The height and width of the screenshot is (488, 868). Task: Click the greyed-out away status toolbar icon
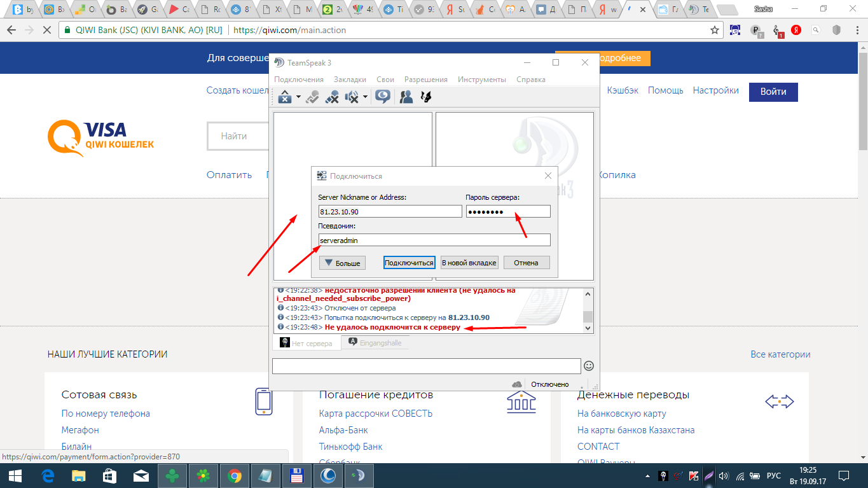click(x=312, y=97)
